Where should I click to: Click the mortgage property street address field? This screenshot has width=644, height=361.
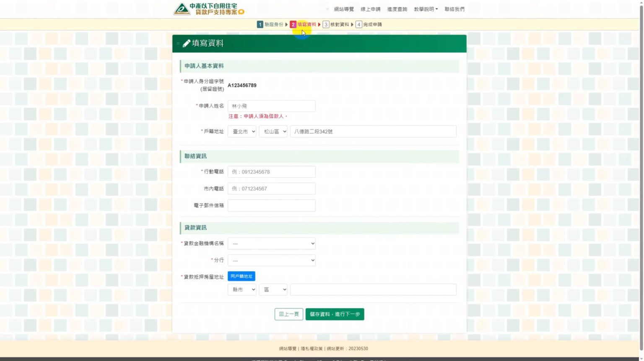point(373,290)
